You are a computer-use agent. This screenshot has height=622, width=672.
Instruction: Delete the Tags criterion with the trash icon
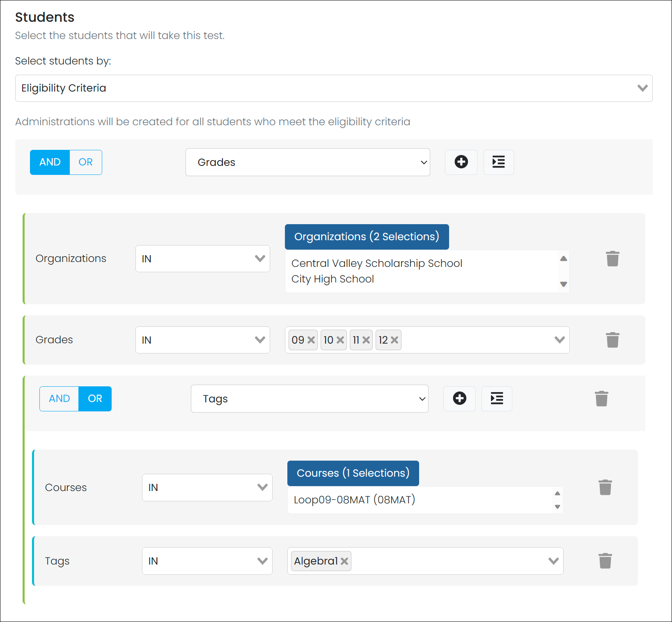point(605,561)
